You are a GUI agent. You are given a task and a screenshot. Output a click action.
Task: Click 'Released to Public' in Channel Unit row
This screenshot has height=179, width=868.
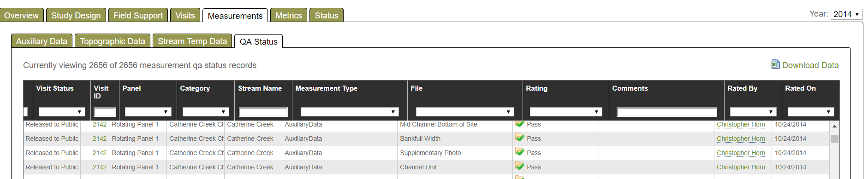pos(52,167)
